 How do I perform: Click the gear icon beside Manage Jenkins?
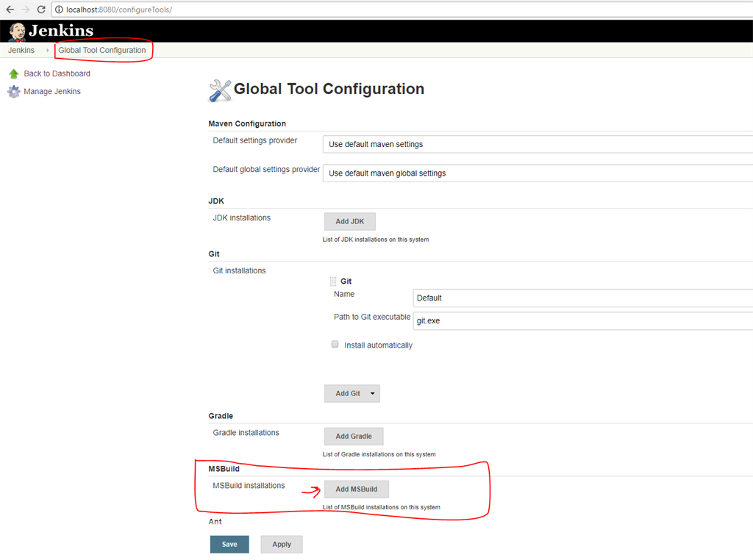pyautogui.click(x=14, y=92)
